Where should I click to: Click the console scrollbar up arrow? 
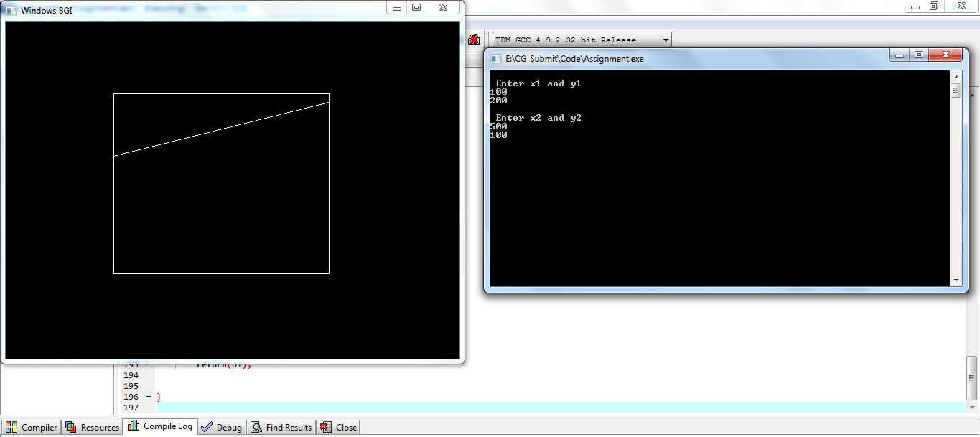956,75
